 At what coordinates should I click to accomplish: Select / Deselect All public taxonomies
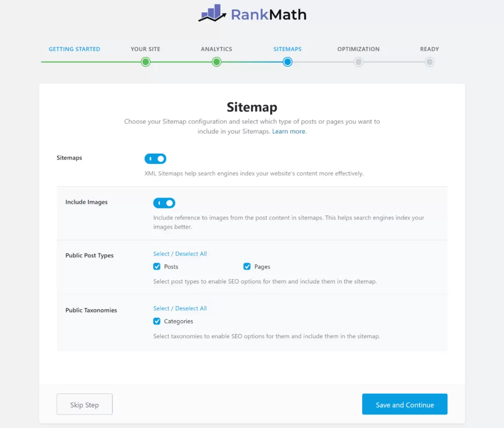coord(180,308)
